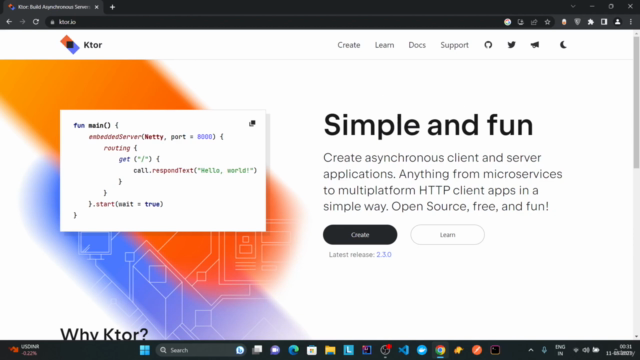Open Task View from the taskbar
This screenshot has height=360, width=640.
[257, 350]
